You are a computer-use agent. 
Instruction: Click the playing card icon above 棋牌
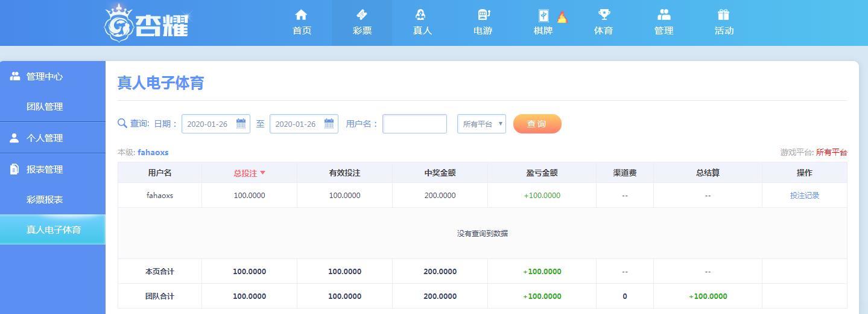[x=543, y=16]
